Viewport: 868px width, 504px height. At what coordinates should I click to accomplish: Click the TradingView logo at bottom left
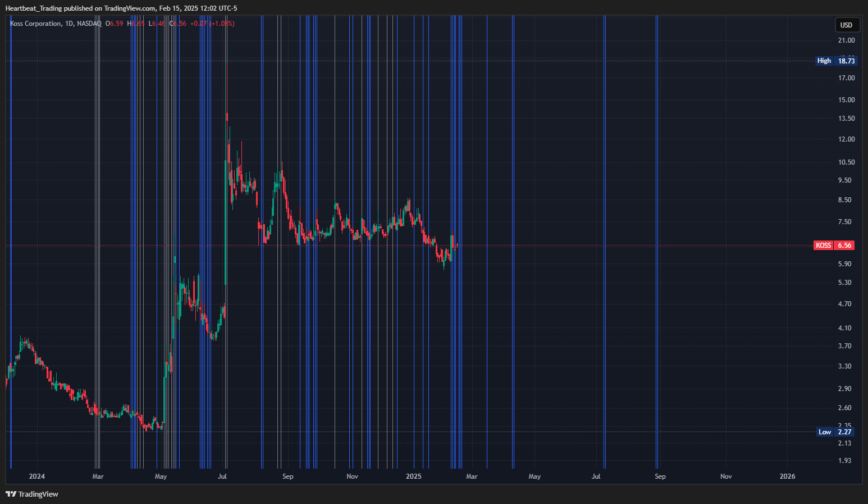32,494
